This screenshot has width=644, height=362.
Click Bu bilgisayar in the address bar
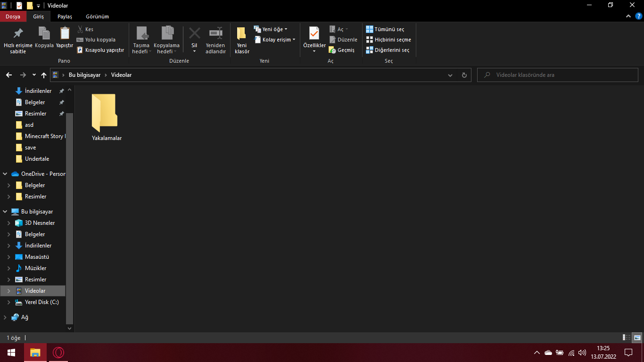pos(85,75)
